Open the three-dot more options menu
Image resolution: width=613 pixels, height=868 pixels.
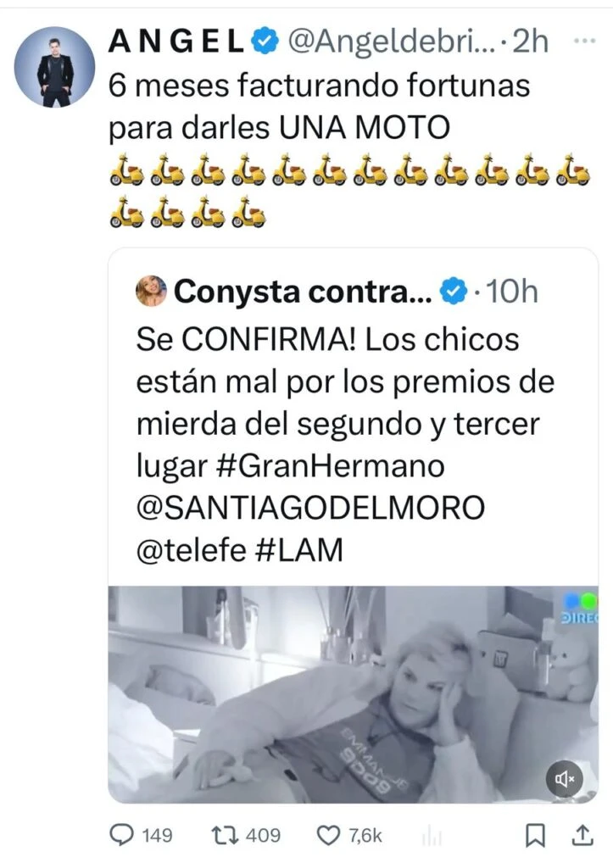click(584, 42)
